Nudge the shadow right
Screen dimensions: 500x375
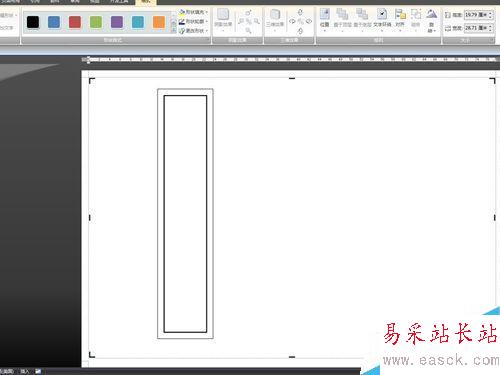point(256,21)
